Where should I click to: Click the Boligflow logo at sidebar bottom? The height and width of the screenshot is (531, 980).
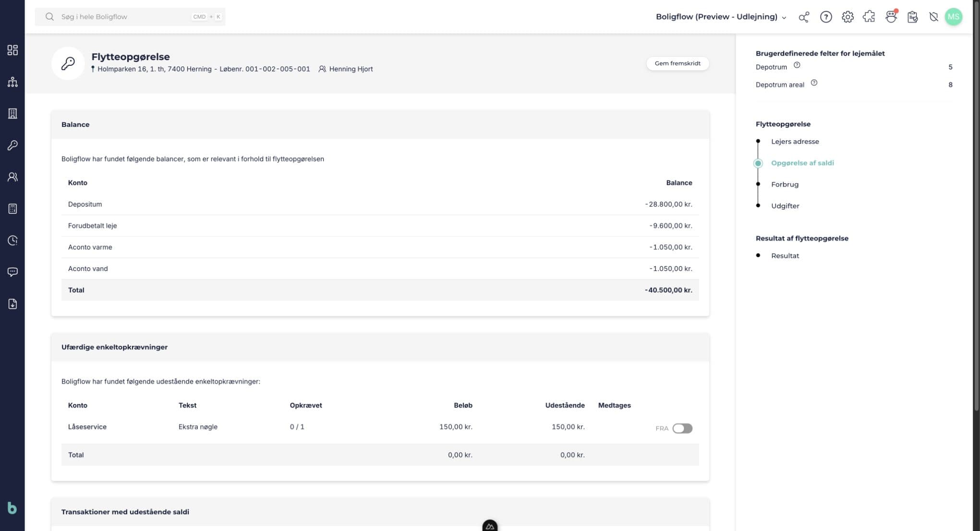pyautogui.click(x=12, y=508)
